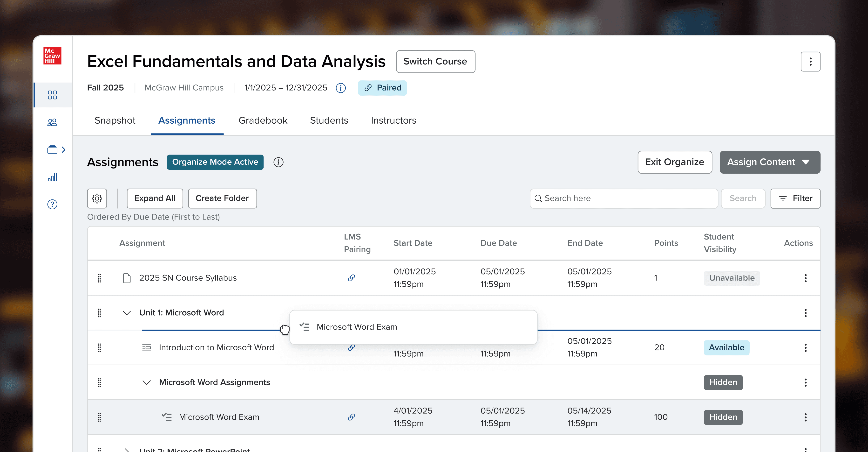Open the dashboard grid icon in sidebar

[52, 95]
